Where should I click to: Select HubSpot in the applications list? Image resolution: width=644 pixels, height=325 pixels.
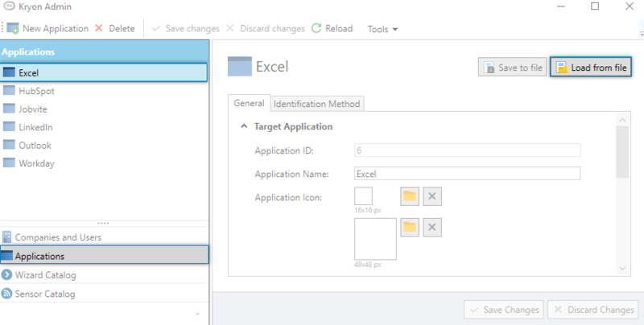coord(36,91)
